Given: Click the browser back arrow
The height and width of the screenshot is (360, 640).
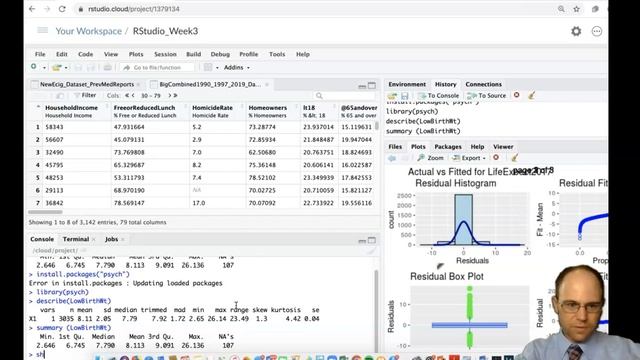Looking at the screenshot, I should tap(32, 9).
